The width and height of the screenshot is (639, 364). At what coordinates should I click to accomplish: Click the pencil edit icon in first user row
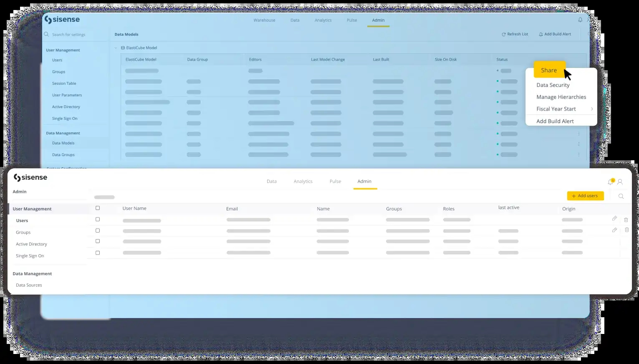click(x=614, y=218)
